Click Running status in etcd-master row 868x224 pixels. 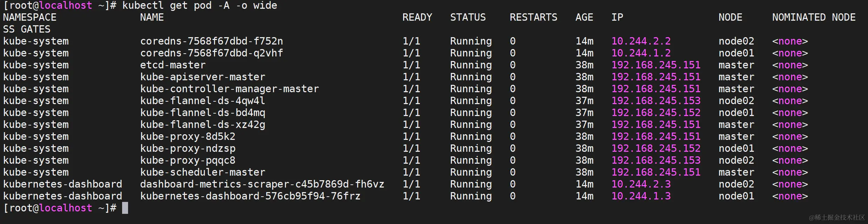(471, 65)
